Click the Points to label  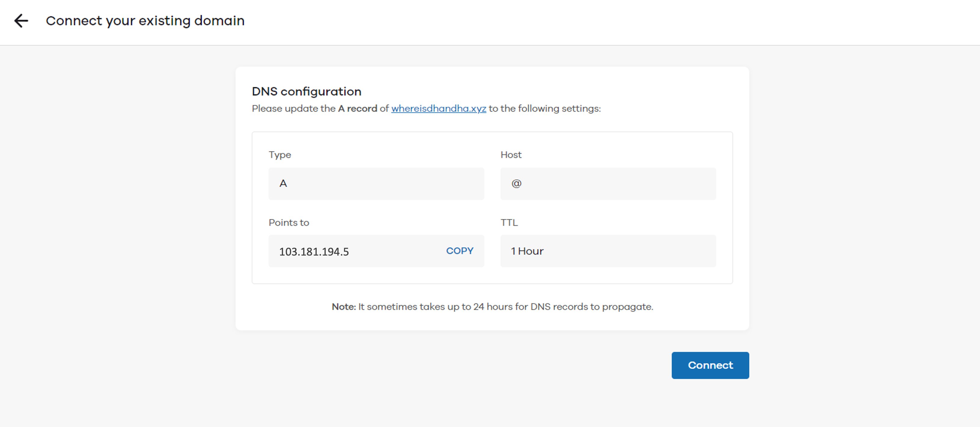tap(289, 223)
